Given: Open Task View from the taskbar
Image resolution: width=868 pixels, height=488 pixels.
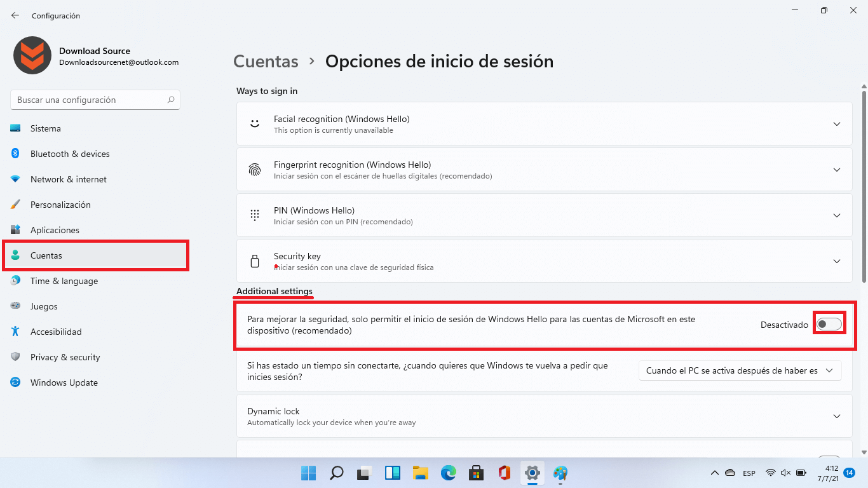Looking at the screenshot, I should [365, 473].
